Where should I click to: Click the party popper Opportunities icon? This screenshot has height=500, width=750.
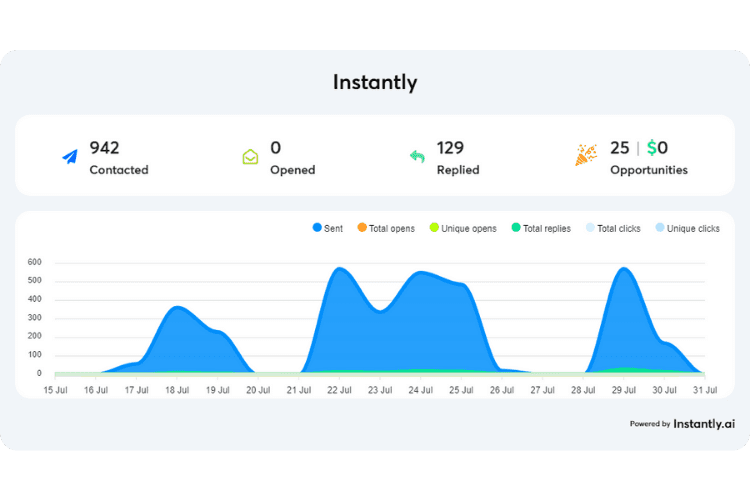click(x=586, y=155)
